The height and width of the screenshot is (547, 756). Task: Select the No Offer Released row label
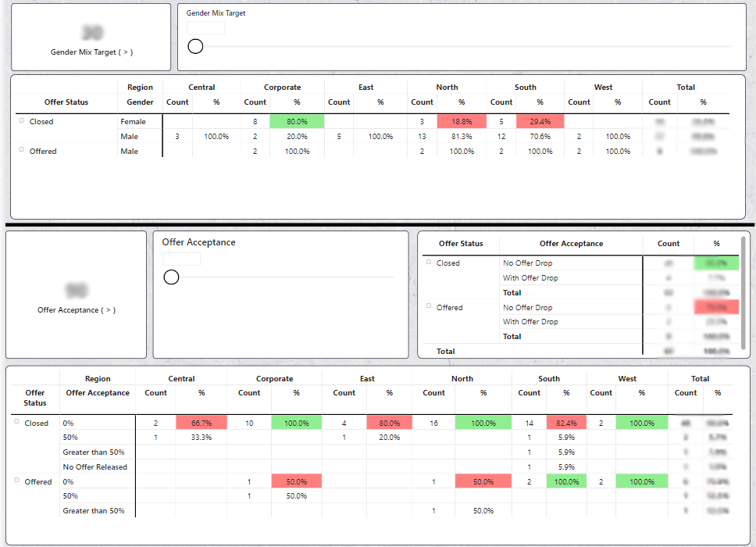tap(95, 467)
